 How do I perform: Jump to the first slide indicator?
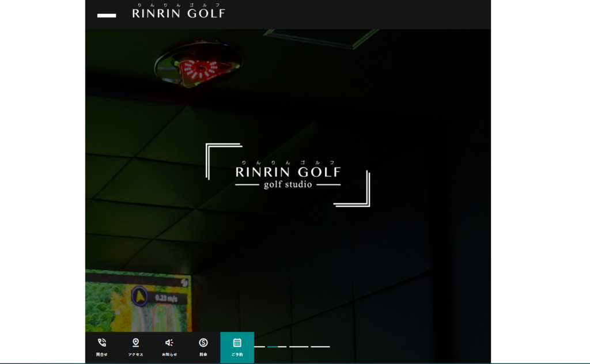coord(259,347)
